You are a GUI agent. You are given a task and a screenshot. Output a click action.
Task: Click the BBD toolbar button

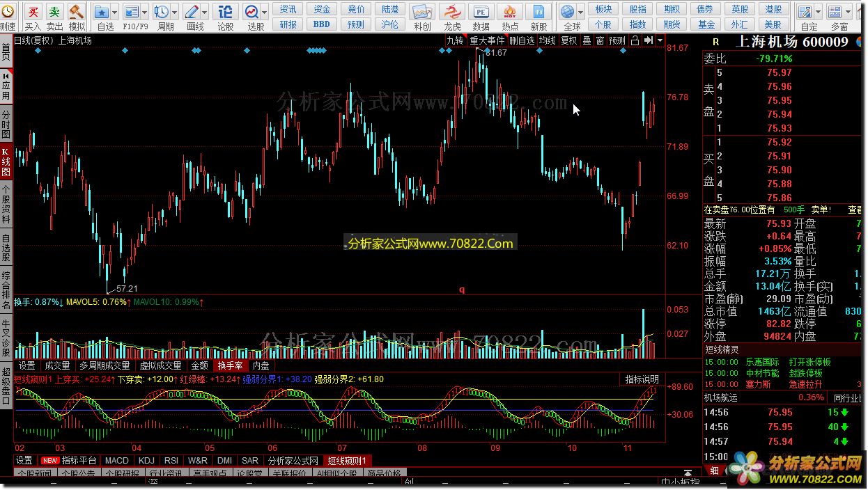(322, 24)
